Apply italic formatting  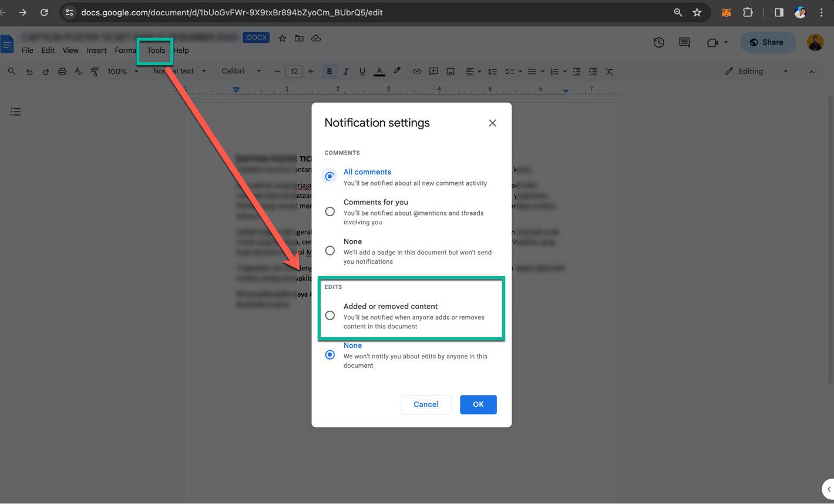tap(346, 71)
